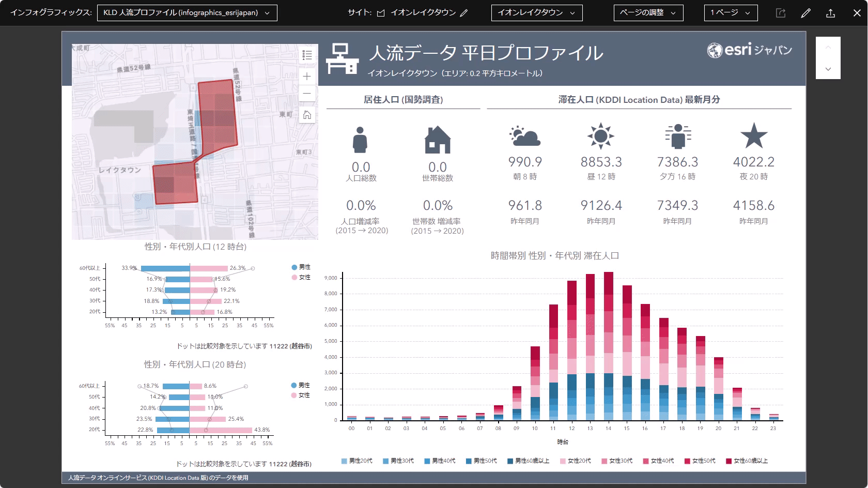Open the infographics template dropdown

click(x=187, y=13)
